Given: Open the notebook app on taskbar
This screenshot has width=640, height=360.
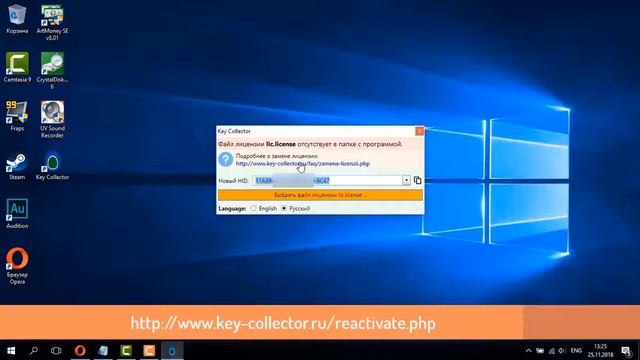Looking at the screenshot, I should pyautogui.click(x=103, y=350).
